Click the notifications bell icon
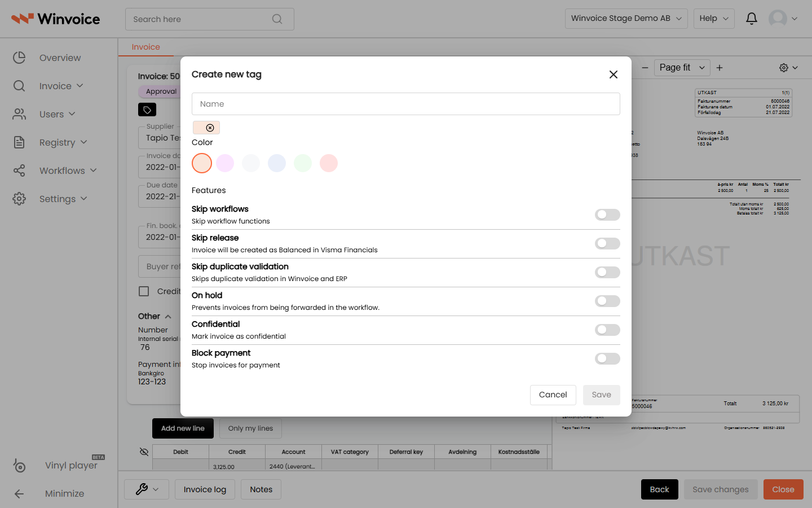Viewport: 812px width, 508px height. coord(751,19)
